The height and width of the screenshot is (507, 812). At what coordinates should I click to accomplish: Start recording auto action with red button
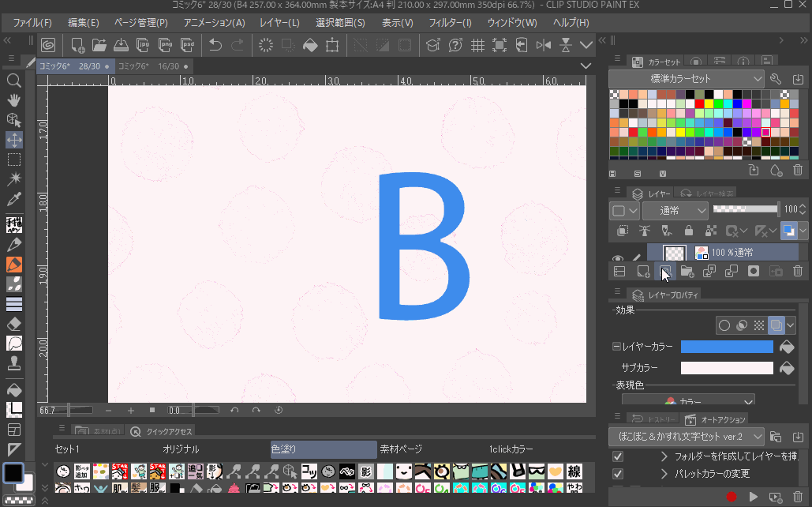point(732,497)
